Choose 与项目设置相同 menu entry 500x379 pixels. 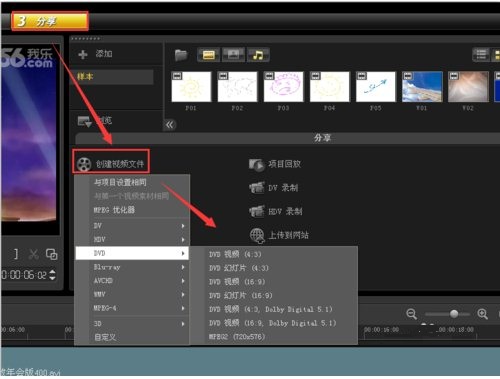coord(132,182)
